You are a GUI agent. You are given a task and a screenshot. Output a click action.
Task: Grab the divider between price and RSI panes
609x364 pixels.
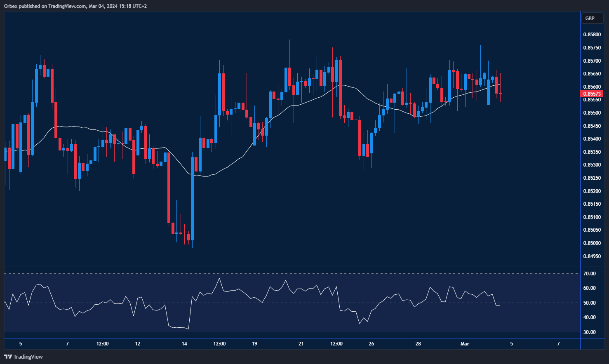click(292, 266)
